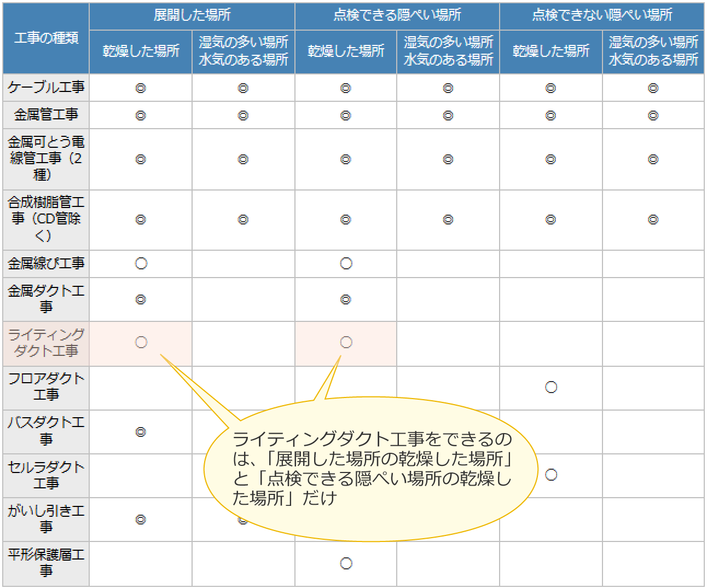
Task: Click leftmost double circle in がいし引き工事 row
Action: [x=141, y=520]
